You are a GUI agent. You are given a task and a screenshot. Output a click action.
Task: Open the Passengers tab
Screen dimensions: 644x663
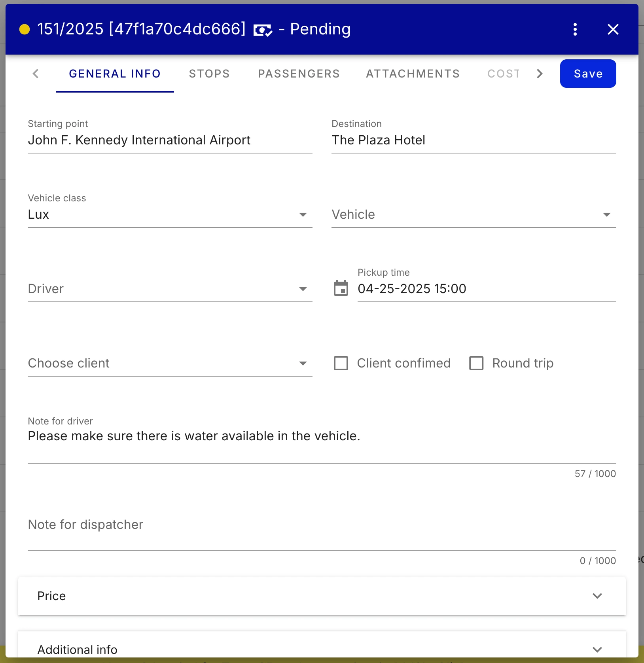pos(299,74)
